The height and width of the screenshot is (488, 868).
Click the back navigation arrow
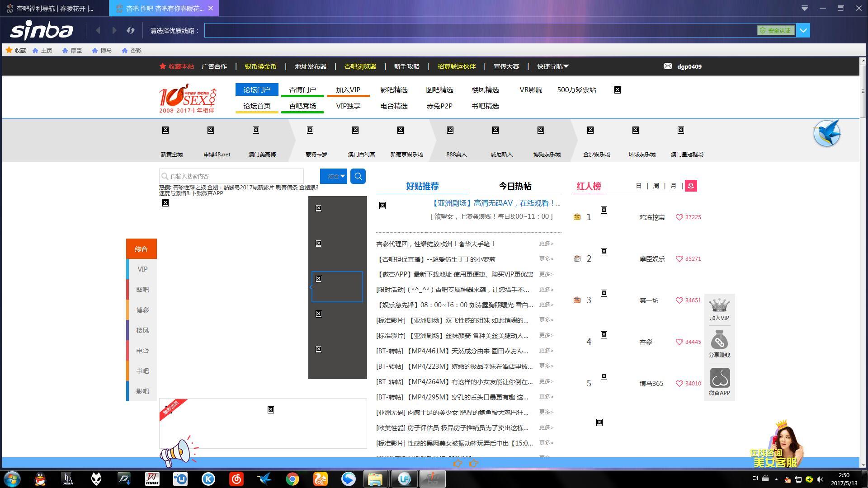tap(98, 30)
